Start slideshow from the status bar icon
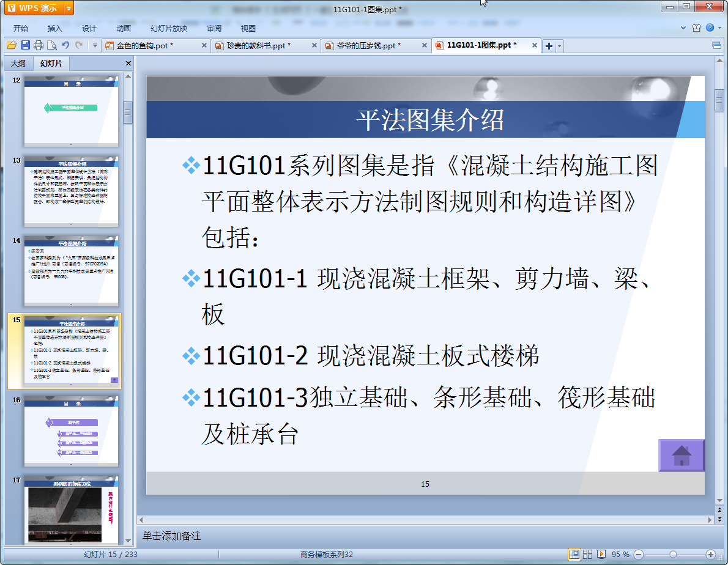Viewport: 728px width, 565px height. 601,554
